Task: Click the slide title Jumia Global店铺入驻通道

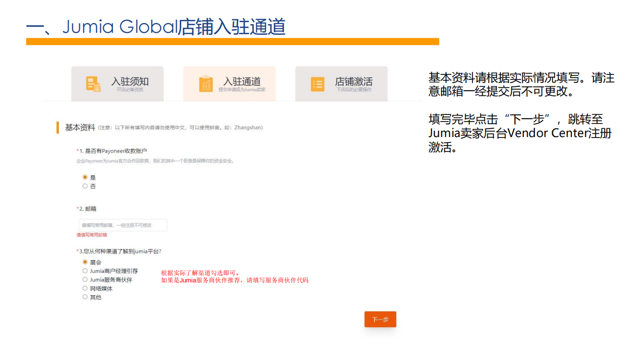Action: [x=156, y=27]
